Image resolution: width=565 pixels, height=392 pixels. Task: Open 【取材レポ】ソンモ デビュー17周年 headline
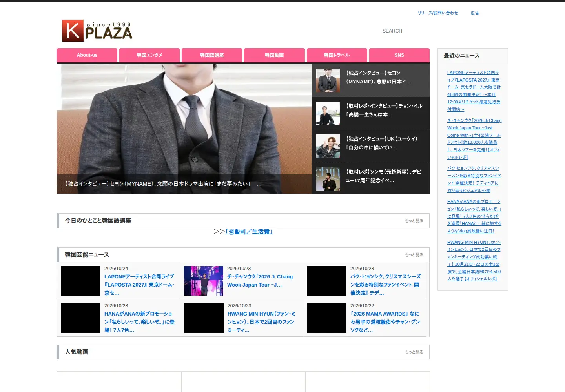[383, 176]
